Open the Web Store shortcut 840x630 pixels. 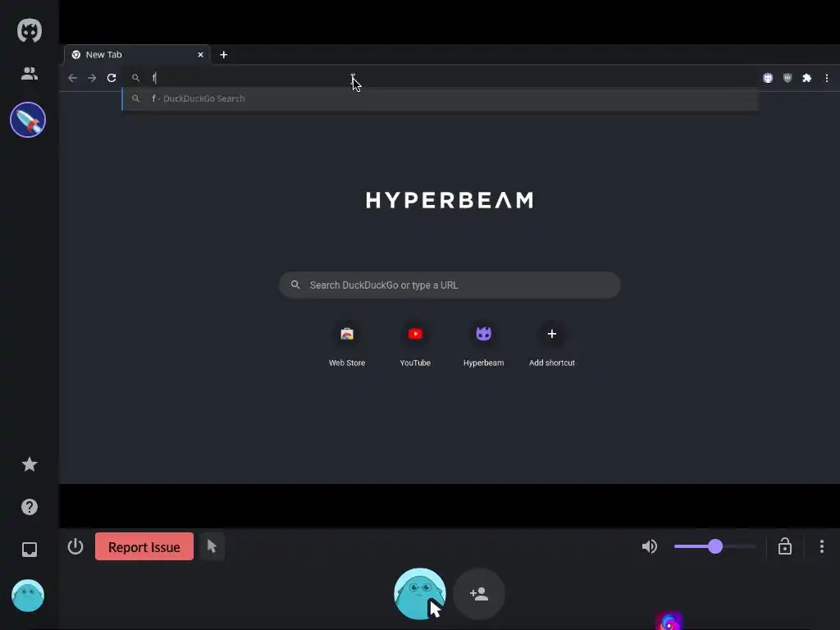(347, 344)
